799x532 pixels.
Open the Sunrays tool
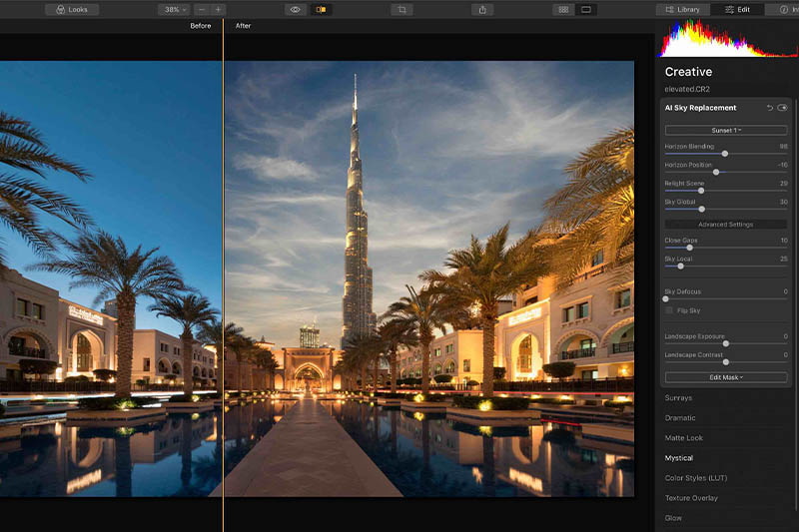[x=679, y=398]
